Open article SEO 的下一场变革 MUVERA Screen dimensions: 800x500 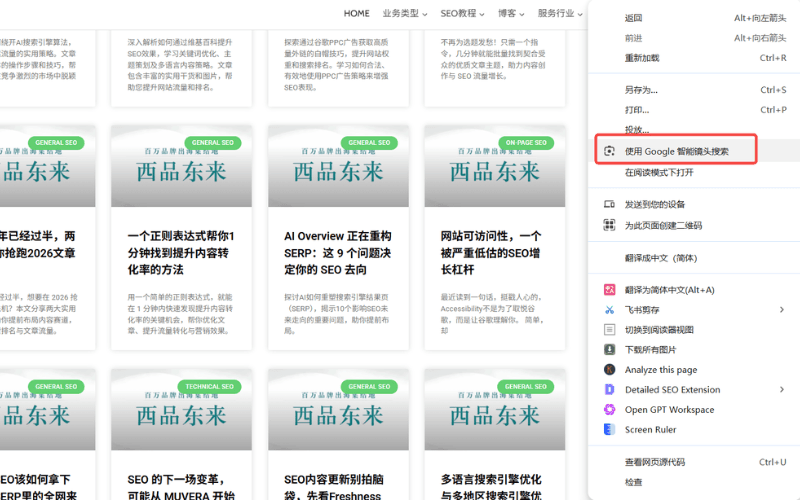[181, 487]
